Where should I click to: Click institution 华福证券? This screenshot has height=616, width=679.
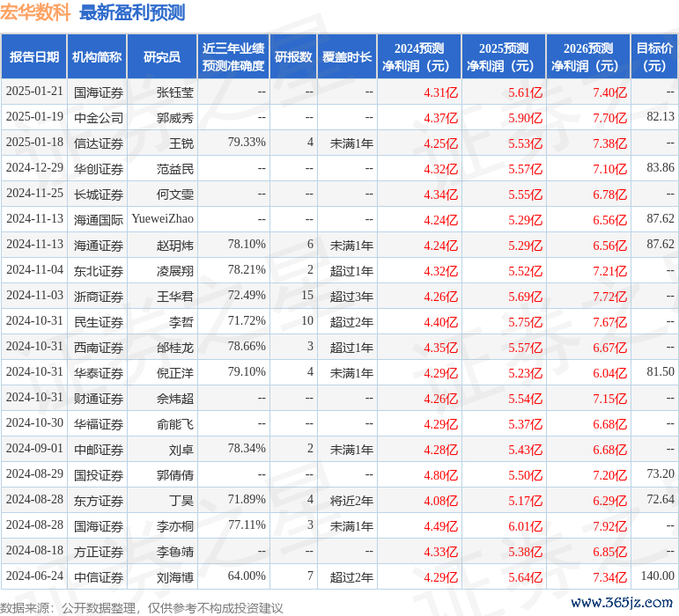(x=99, y=424)
